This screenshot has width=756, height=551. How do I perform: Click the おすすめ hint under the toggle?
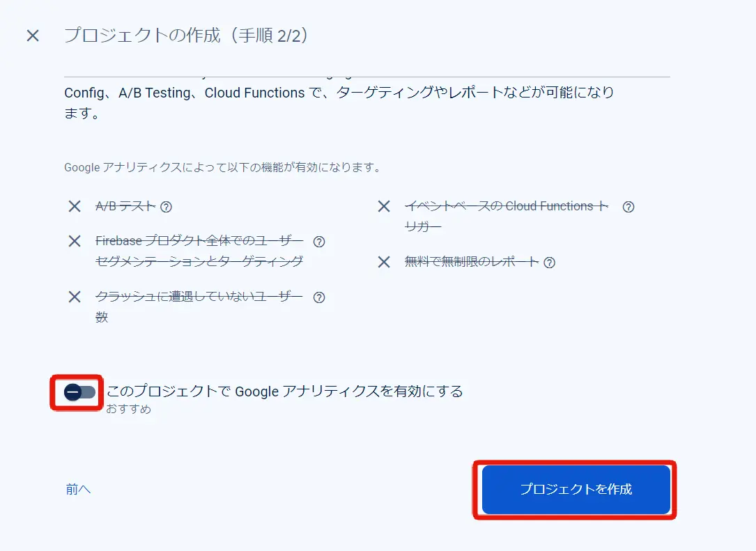tap(129, 409)
